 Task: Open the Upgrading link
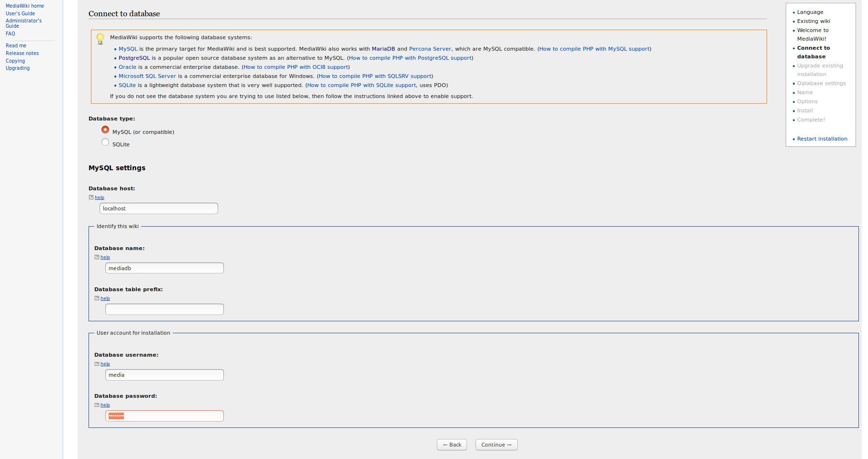(18, 68)
